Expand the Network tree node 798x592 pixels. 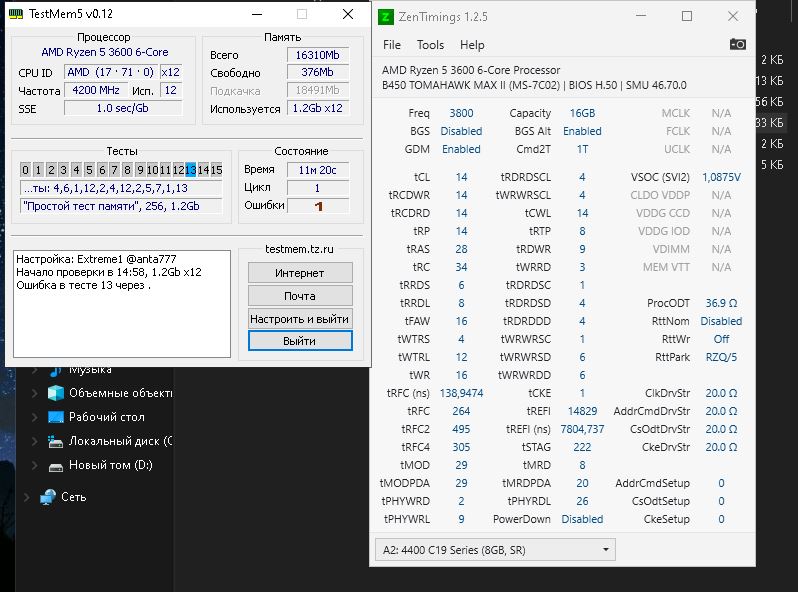(26, 497)
